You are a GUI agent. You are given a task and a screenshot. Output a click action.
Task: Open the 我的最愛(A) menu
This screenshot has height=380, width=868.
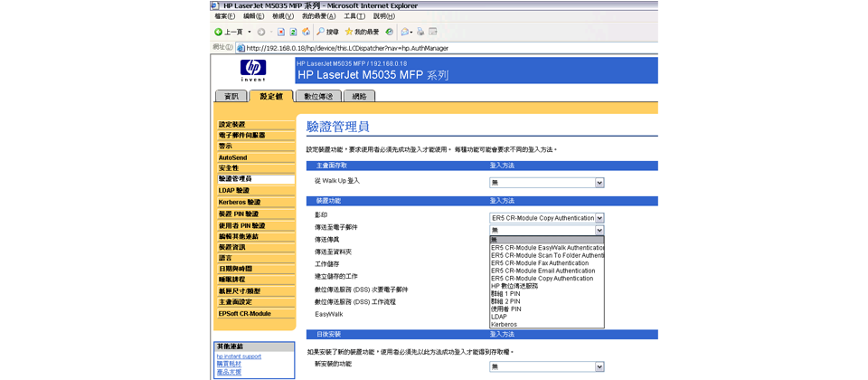coord(319,16)
